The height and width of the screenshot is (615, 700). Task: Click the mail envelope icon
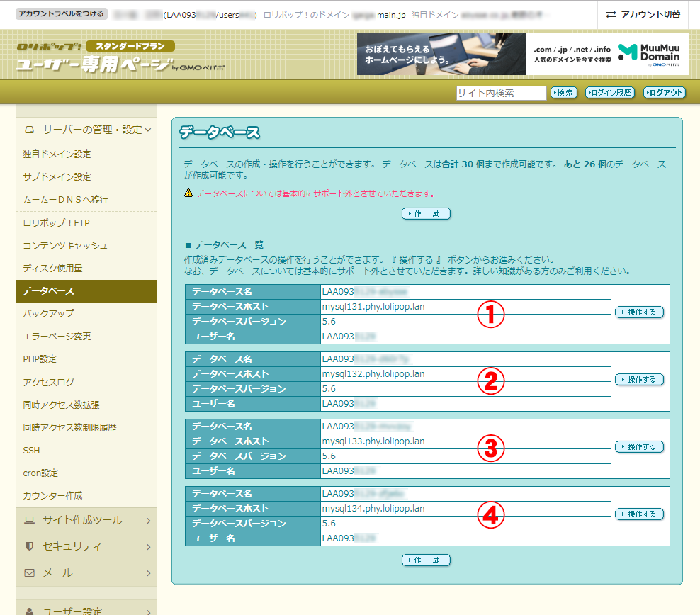coord(30,572)
